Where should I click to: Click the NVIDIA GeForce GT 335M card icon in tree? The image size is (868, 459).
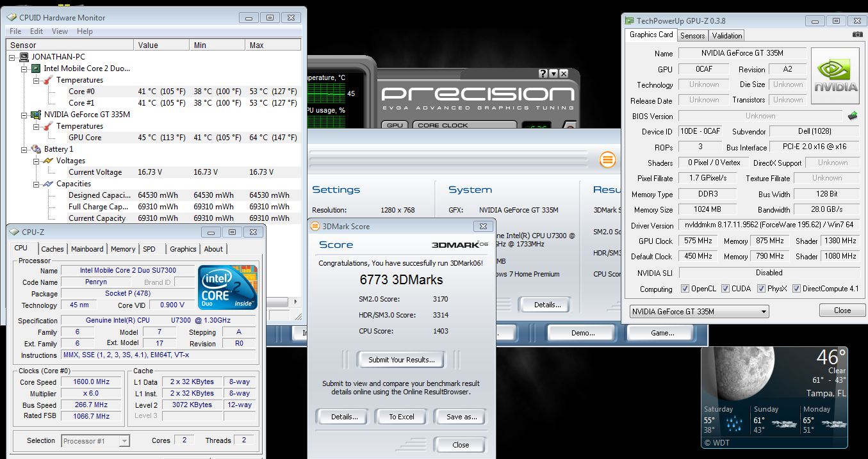pos(36,115)
